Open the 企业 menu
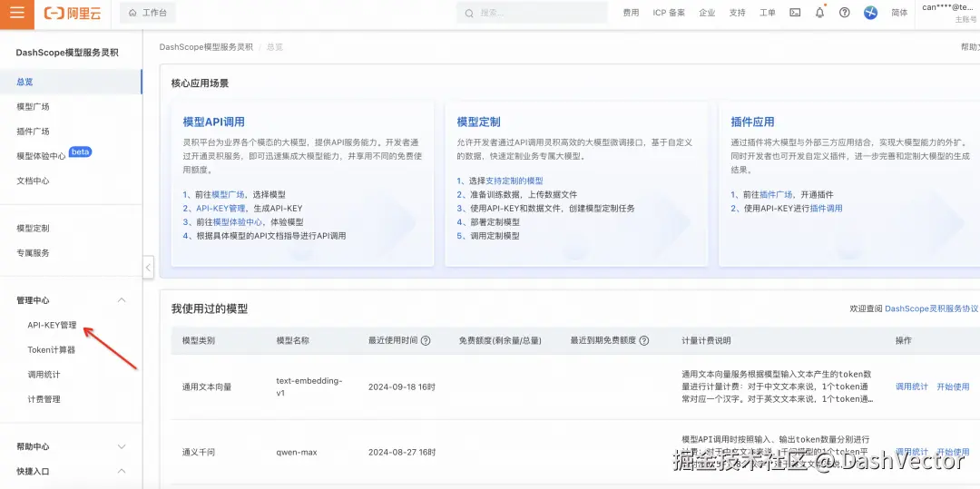The width and height of the screenshot is (980, 489). pos(707,13)
